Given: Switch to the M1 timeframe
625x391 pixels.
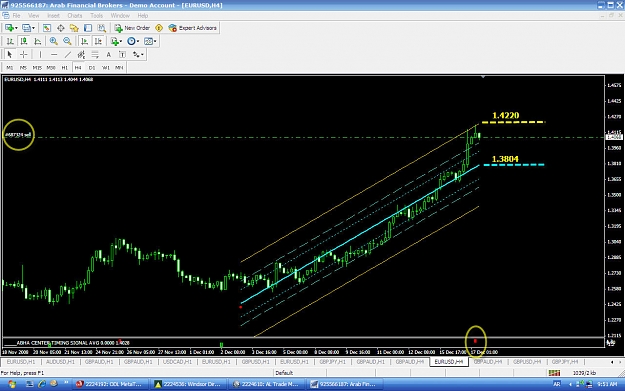Looking at the screenshot, I should pyautogui.click(x=10, y=68).
